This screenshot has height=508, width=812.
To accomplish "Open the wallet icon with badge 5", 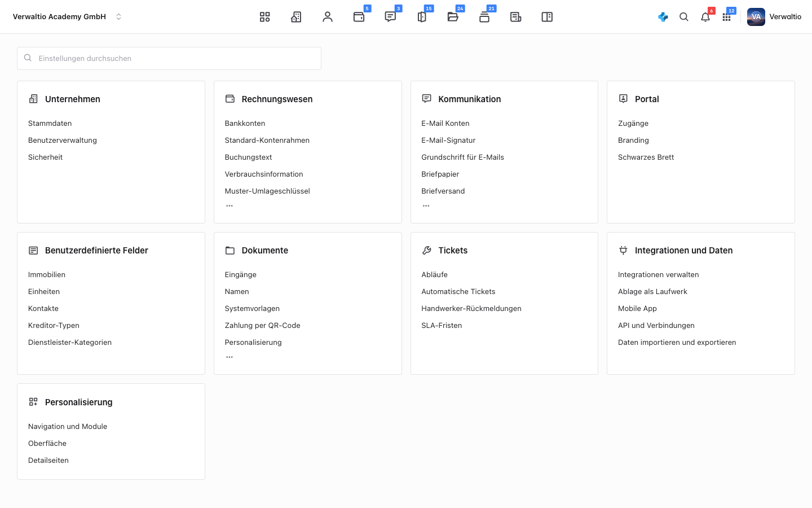I will [359, 17].
